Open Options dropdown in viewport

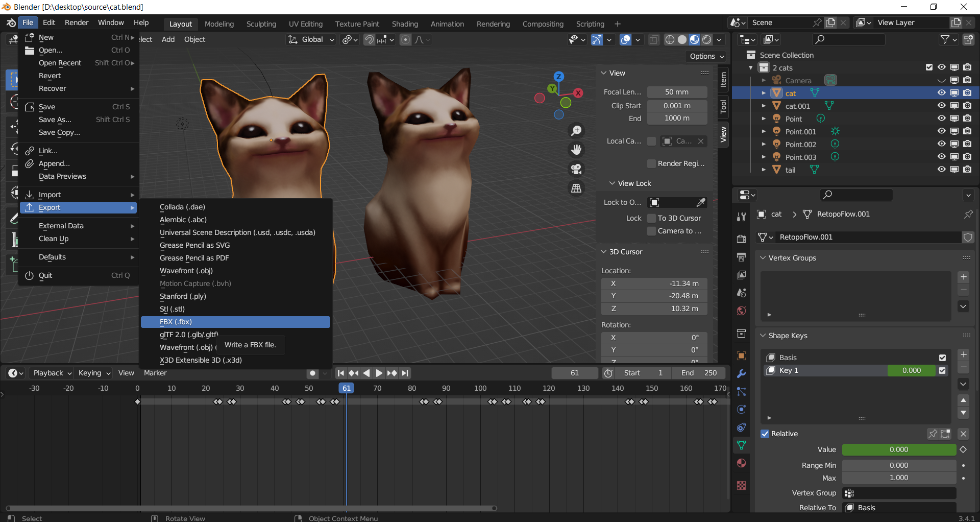pos(706,56)
